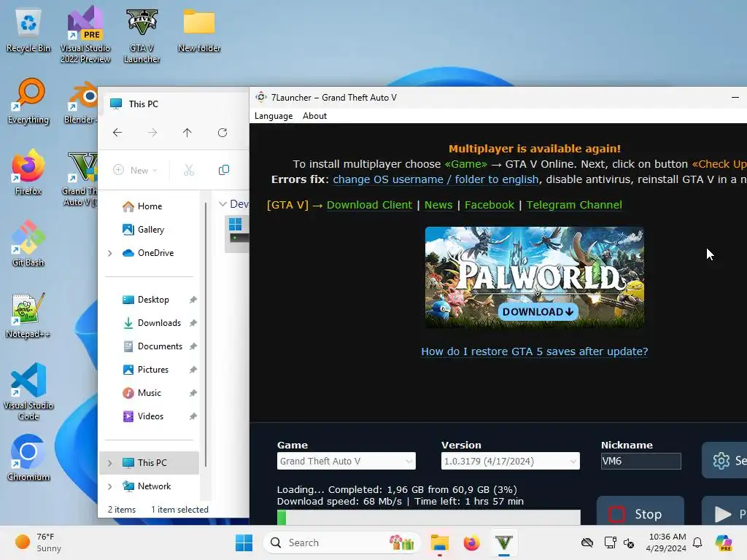Select Music in the quick access list
The height and width of the screenshot is (560, 747).
(x=149, y=393)
